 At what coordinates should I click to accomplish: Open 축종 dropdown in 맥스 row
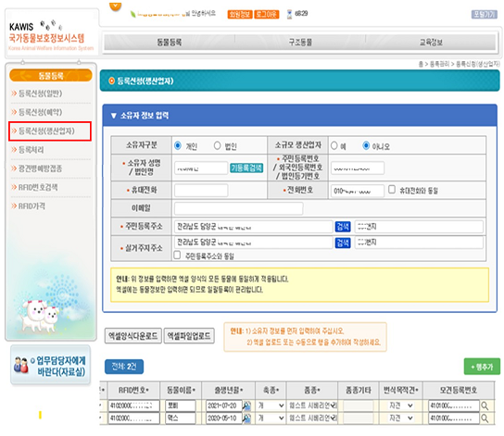(271, 418)
